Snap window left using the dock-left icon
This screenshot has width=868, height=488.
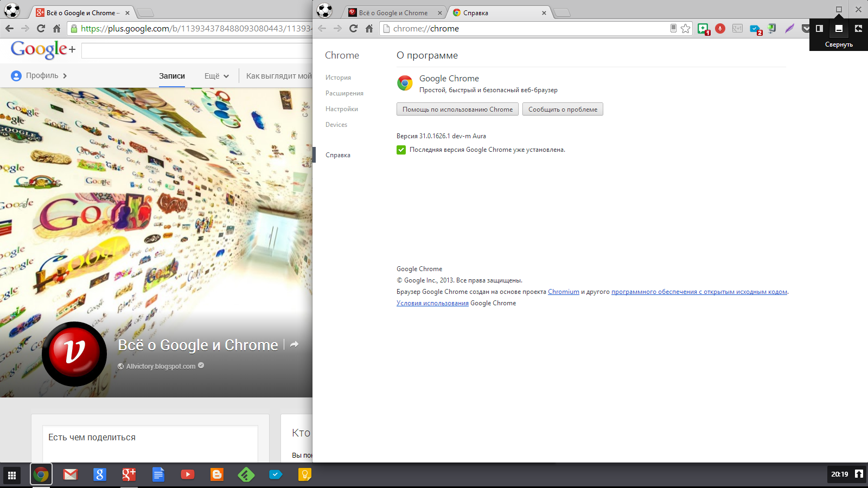tap(819, 29)
